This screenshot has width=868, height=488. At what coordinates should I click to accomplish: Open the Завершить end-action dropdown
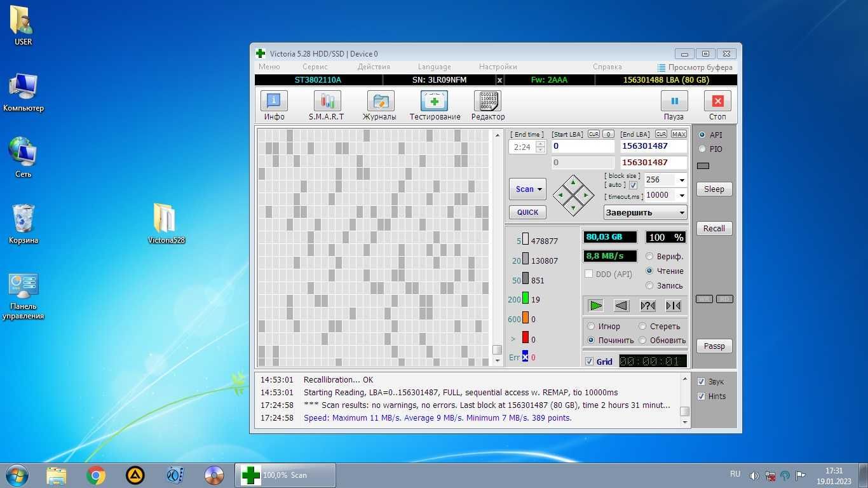point(645,213)
